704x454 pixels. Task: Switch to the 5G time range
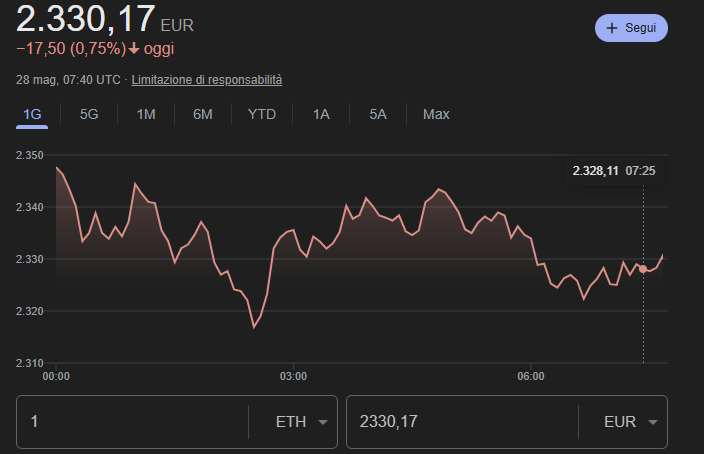point(89,114)
